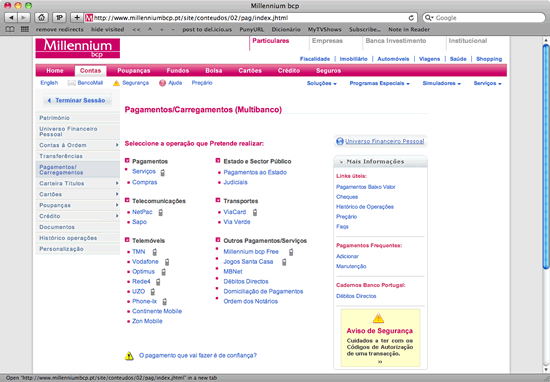The width and height of the screenshot is (550, 382).
Task: Open the Via Verde link
Action: (237, 222)
